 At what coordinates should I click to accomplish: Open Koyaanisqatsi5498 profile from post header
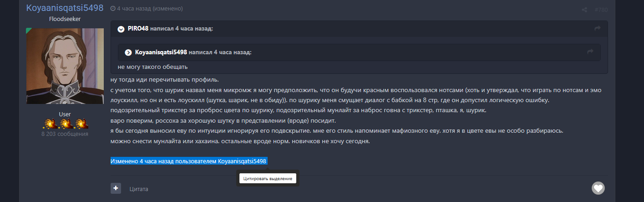pos(65,8)
